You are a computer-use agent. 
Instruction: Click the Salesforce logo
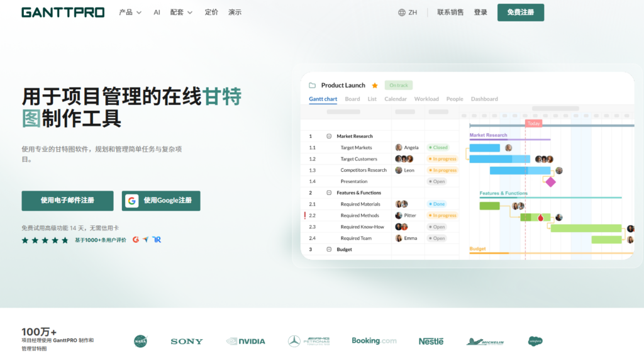(535, 341)
